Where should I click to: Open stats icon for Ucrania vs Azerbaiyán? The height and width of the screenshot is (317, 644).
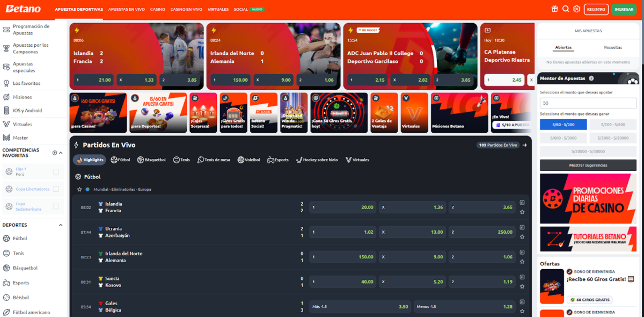[522, 227]
